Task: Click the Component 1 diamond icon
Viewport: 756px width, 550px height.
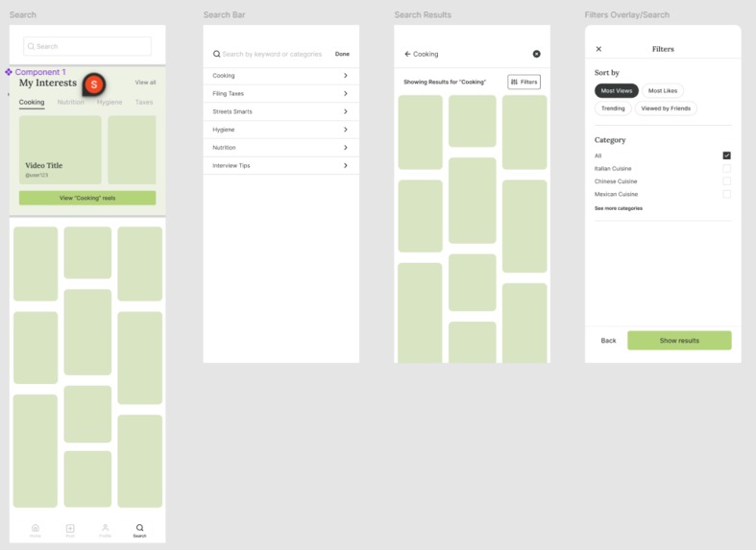Action: 9,72
